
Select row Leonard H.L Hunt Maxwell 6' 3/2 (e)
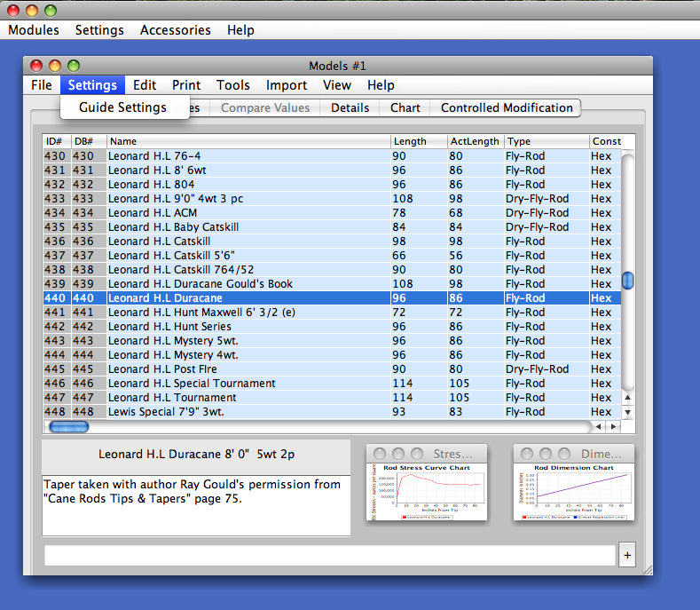pos(332,313)
